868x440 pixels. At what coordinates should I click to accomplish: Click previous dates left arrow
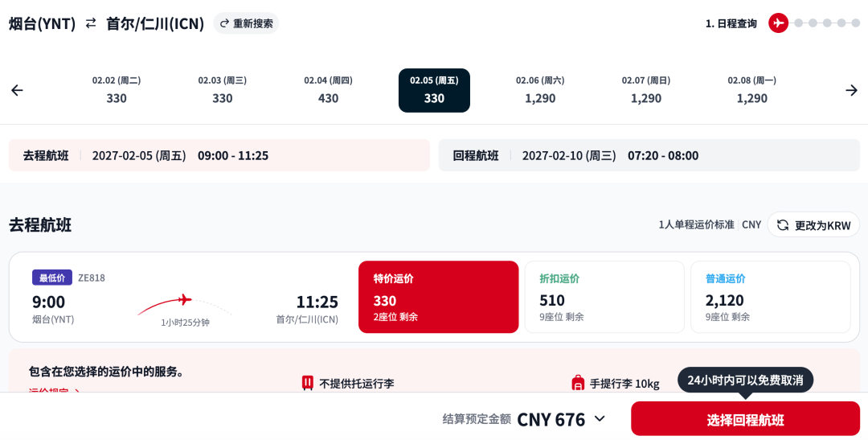(17, 90)
